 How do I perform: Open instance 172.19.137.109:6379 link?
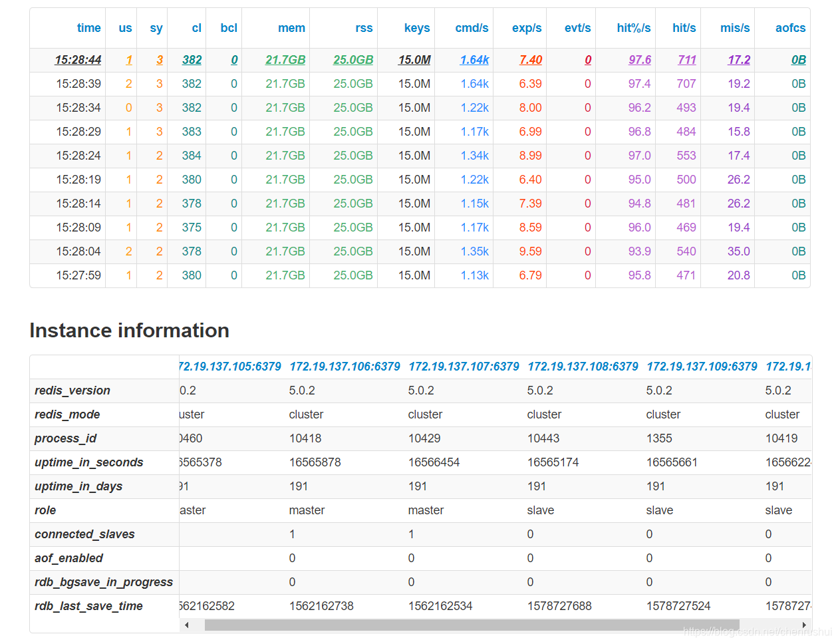click(x=702, y=367)
